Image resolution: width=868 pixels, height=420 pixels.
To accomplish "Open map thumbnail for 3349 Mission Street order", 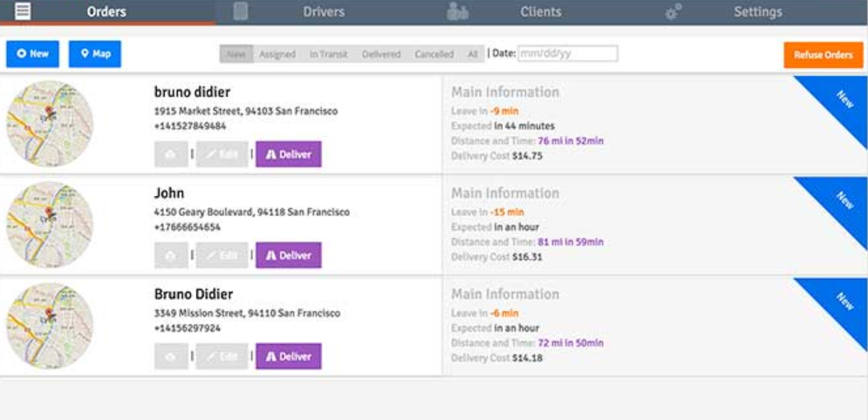I will (x=50, y=326).
